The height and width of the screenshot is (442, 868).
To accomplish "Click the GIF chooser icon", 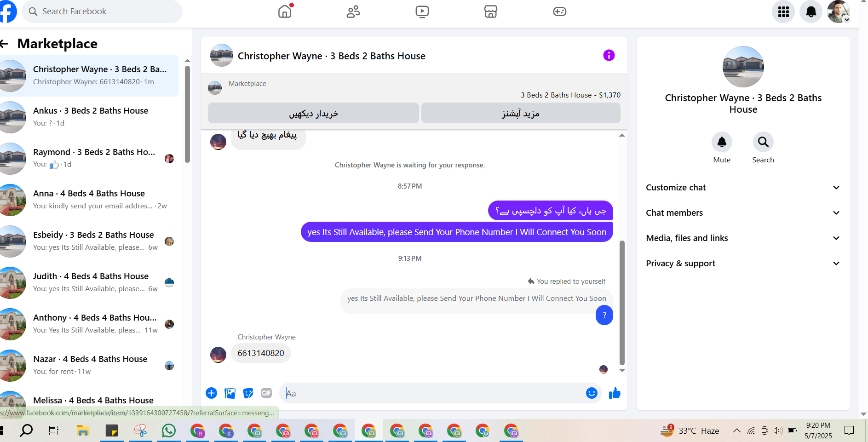I will click(266, 393).
